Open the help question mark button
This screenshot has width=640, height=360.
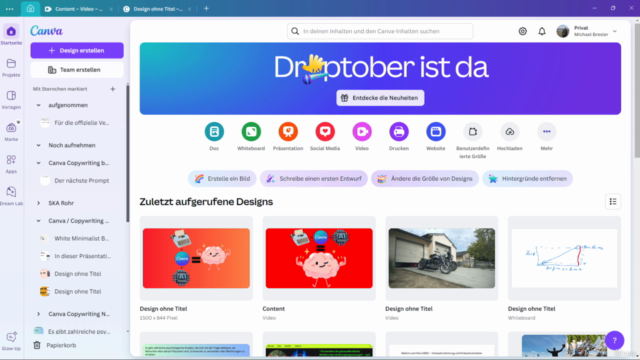(x=614, y=340)
